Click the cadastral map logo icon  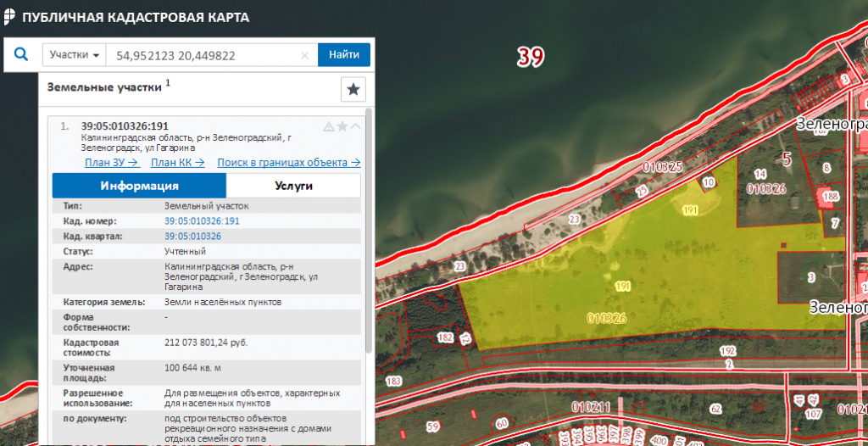tap(9, 17)
